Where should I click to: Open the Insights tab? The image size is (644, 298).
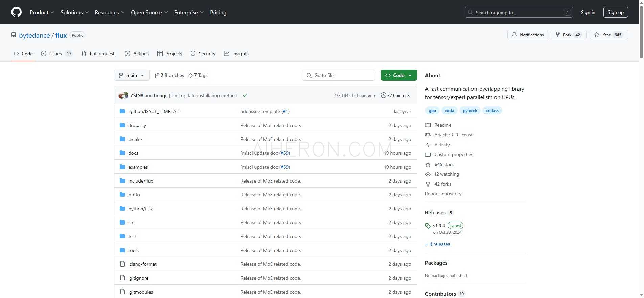236,54
